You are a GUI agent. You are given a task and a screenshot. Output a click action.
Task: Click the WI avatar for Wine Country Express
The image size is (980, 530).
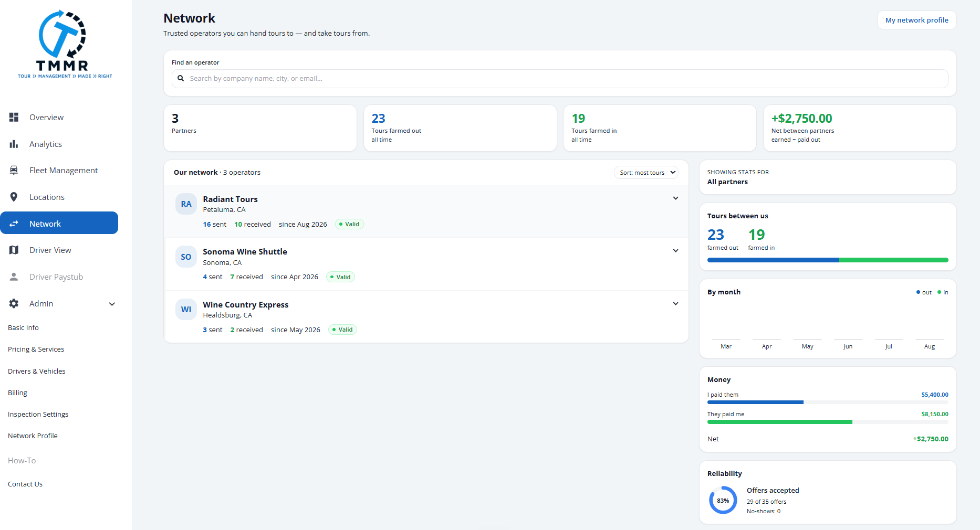pos(186,309)
